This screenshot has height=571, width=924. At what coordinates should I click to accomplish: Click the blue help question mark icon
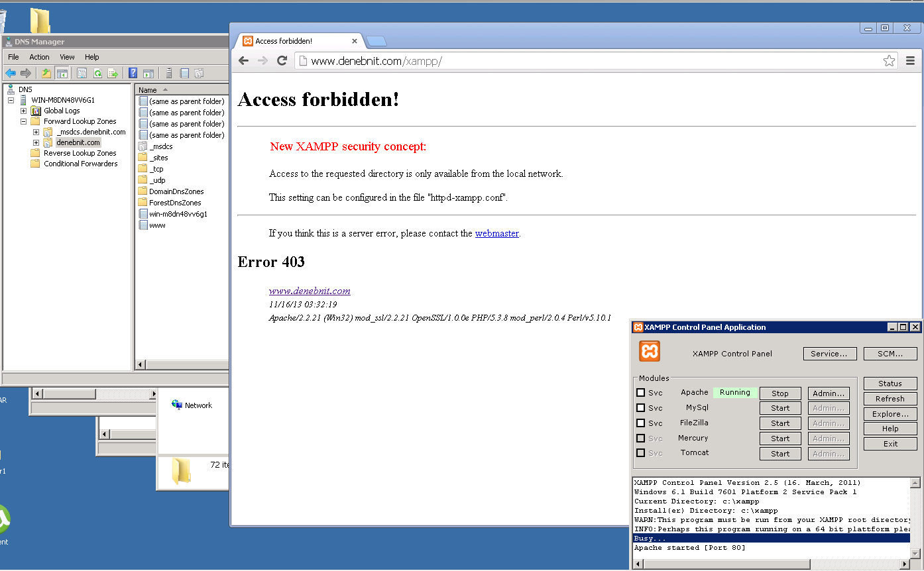click(133, 73)
